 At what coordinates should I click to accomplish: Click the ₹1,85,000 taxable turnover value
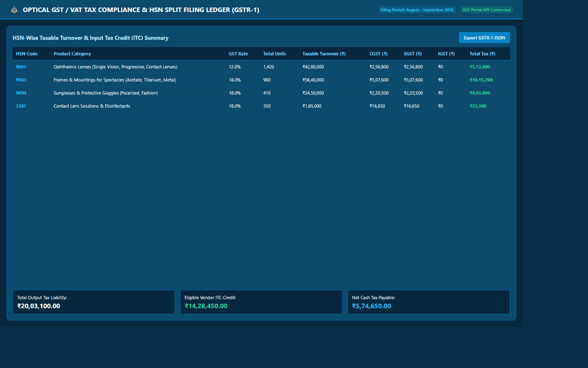[312, 106]
